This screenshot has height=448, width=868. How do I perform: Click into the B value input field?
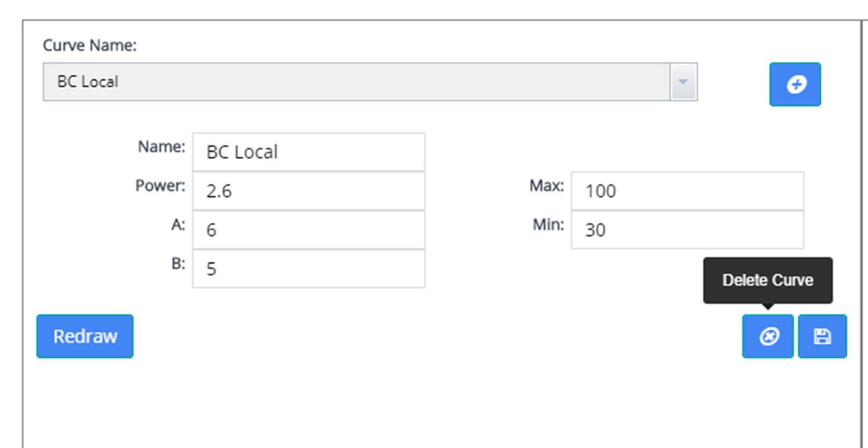pyautogui.click(x=309, y=269)
